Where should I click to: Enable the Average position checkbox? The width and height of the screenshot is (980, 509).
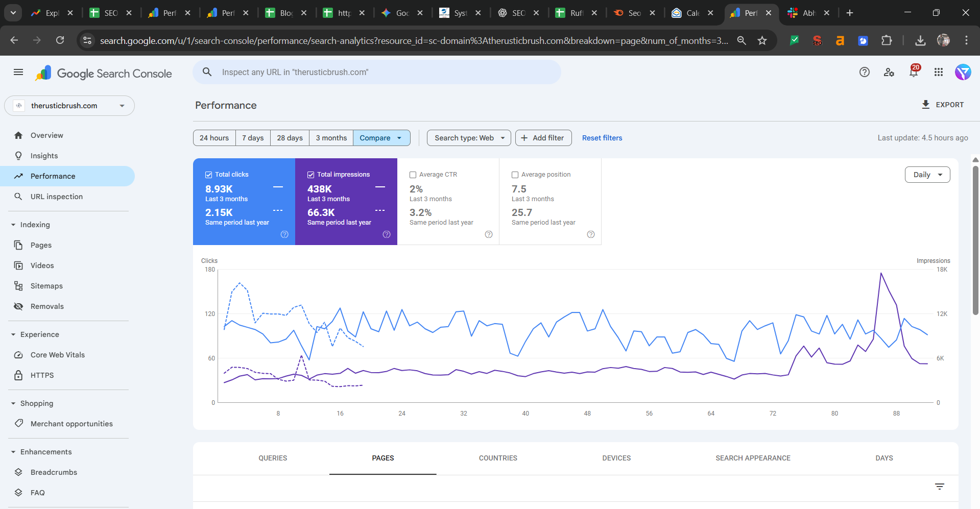click(515, 175)
